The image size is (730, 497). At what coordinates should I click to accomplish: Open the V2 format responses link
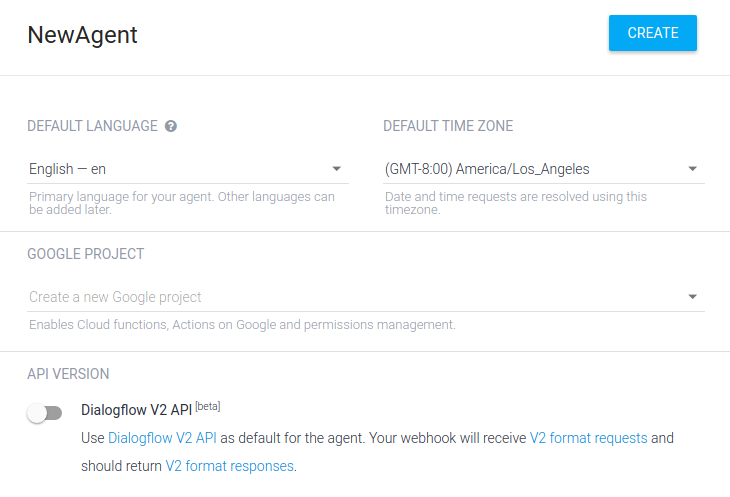230,466
